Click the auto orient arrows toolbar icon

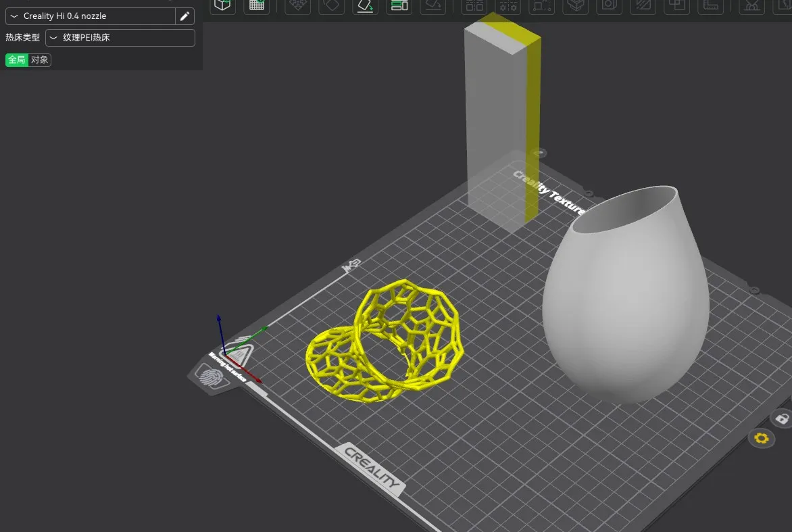[x=297, y=6]
